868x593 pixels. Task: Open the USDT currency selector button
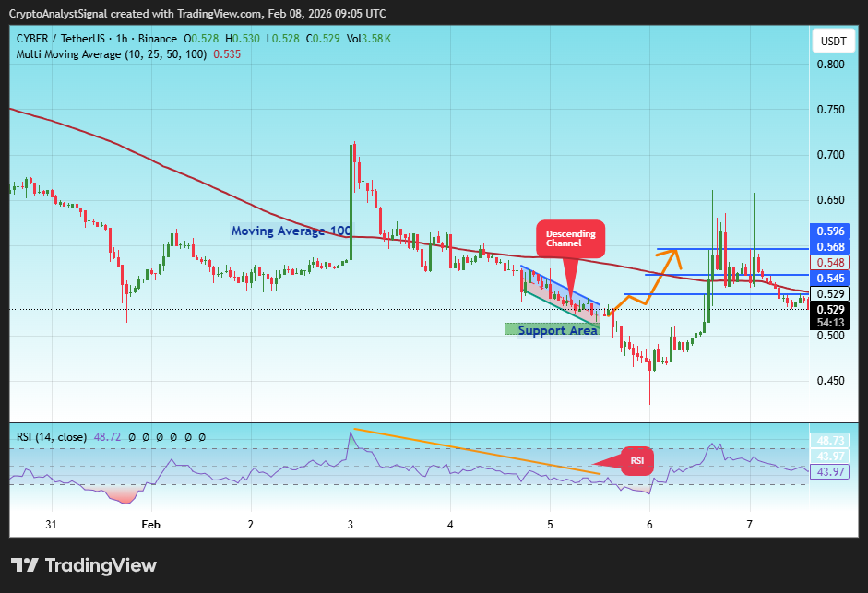point(833,42)
